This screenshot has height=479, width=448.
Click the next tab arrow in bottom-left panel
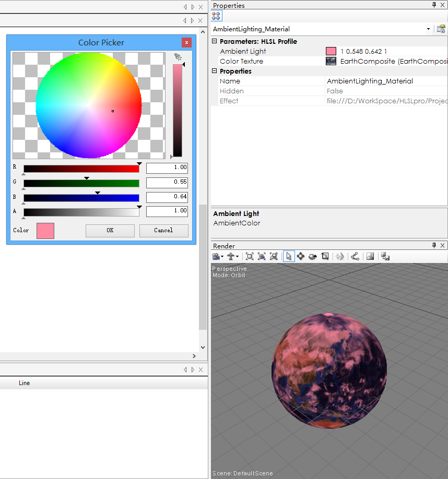tap(193, 369)
